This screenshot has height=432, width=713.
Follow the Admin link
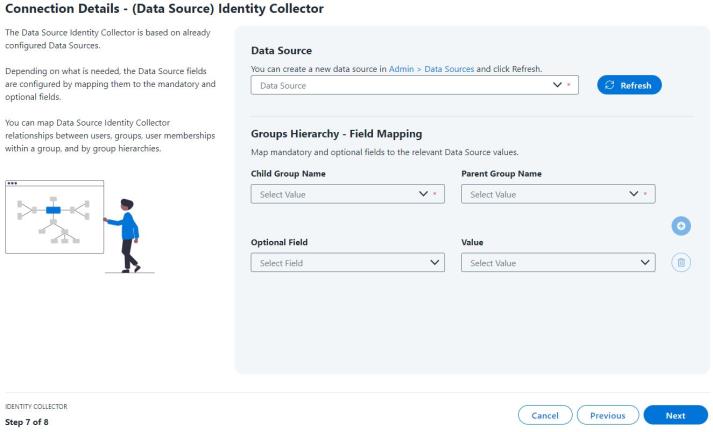(401, 69)
